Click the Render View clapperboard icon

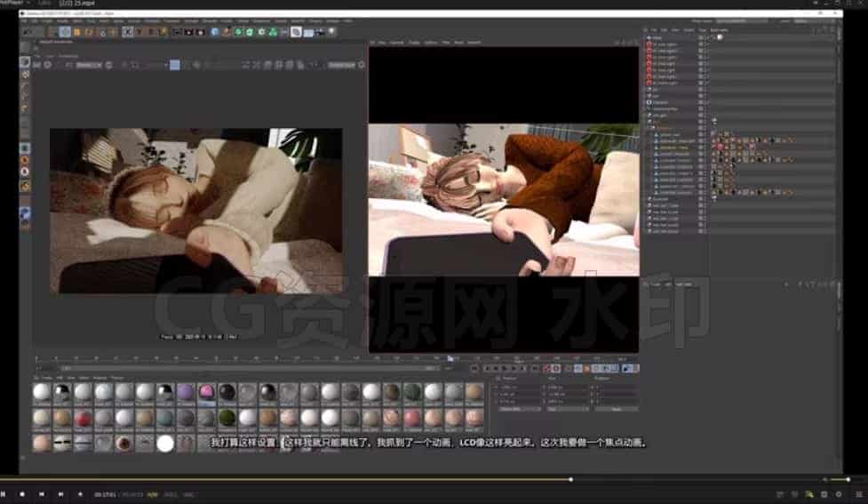(177, 32)
